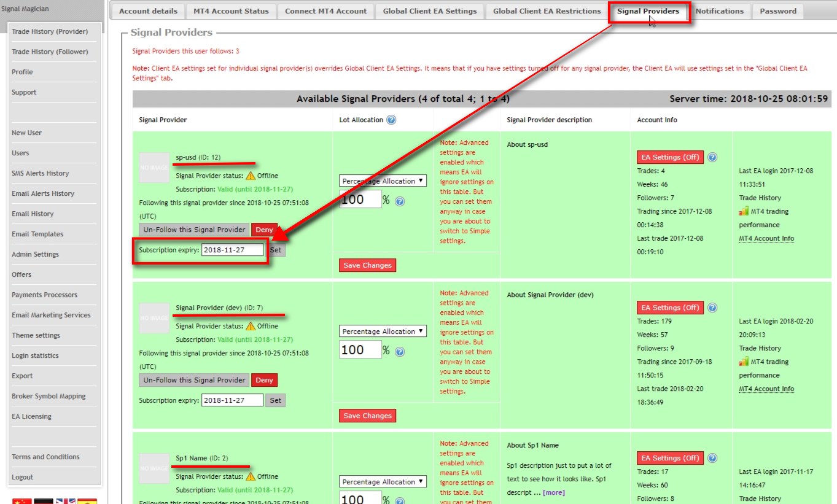Image resolution: width=837 pixels, height=504 pixels.
Task: Open the allocation dropdown for Signal Provider (dev)
Action: tap(382, 331)
